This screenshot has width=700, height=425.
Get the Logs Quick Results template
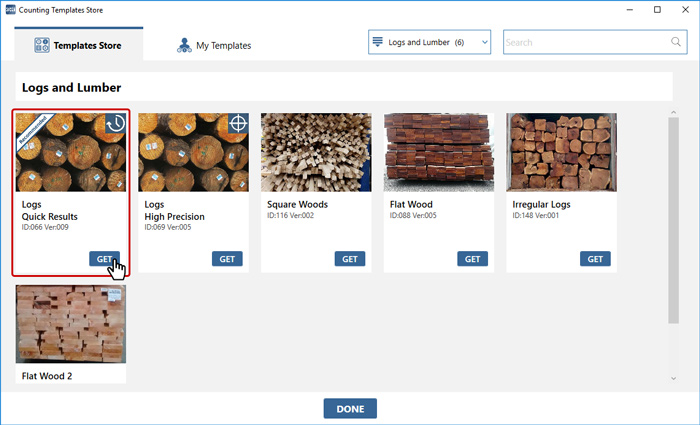(104, 258)
